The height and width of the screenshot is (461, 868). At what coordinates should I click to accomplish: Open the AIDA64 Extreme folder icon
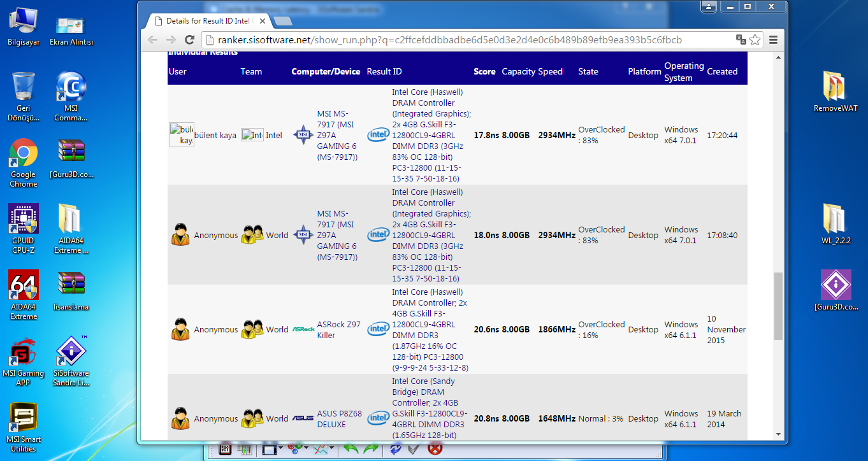[x=71, y=229]
